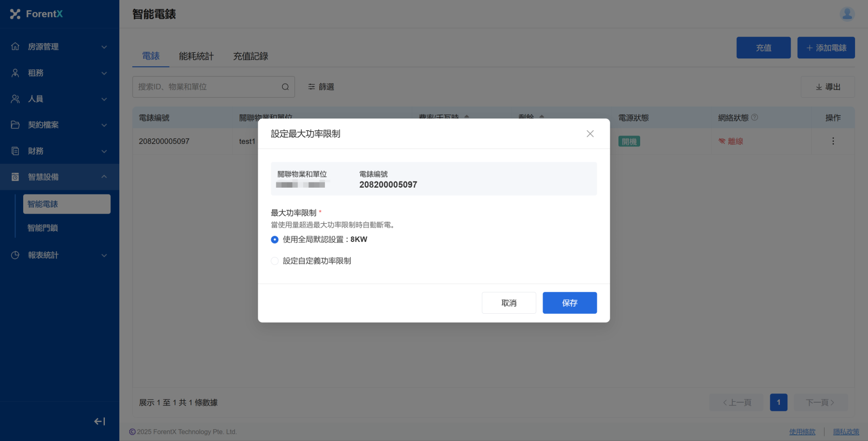Expand the 財務 sidebar menu
The image size is (868, 441).
(x=59, y=151)
